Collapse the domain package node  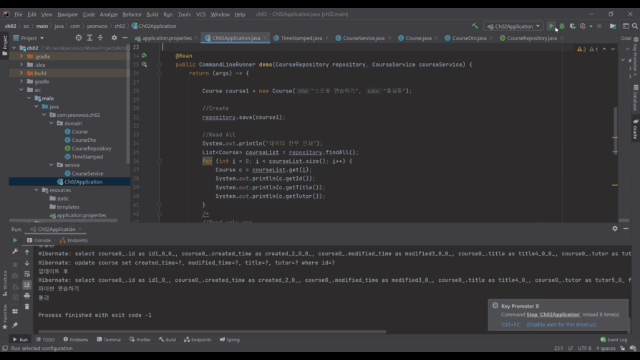point(51,123)
